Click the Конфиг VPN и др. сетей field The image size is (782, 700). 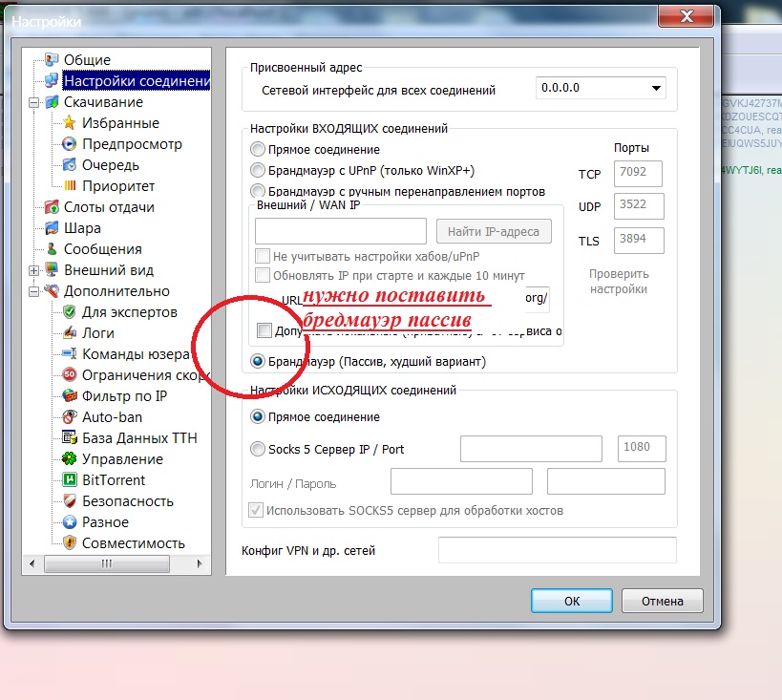(557, 551)
